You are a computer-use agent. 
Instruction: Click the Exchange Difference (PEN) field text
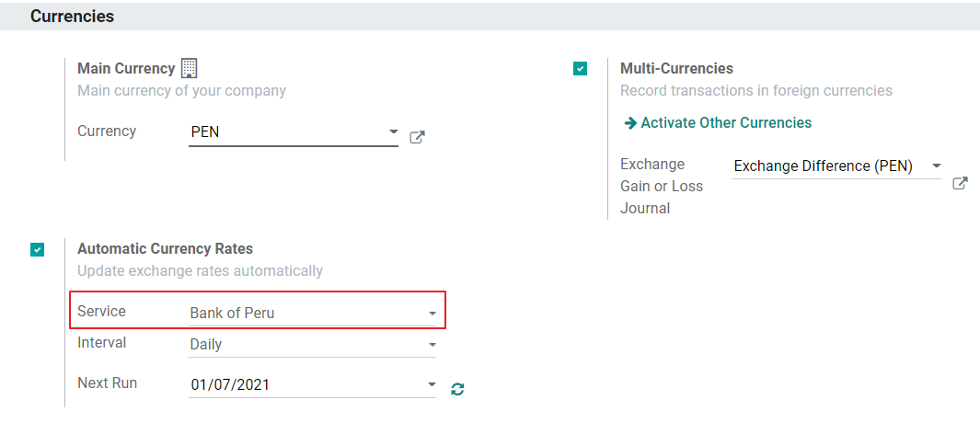point(823,166)
